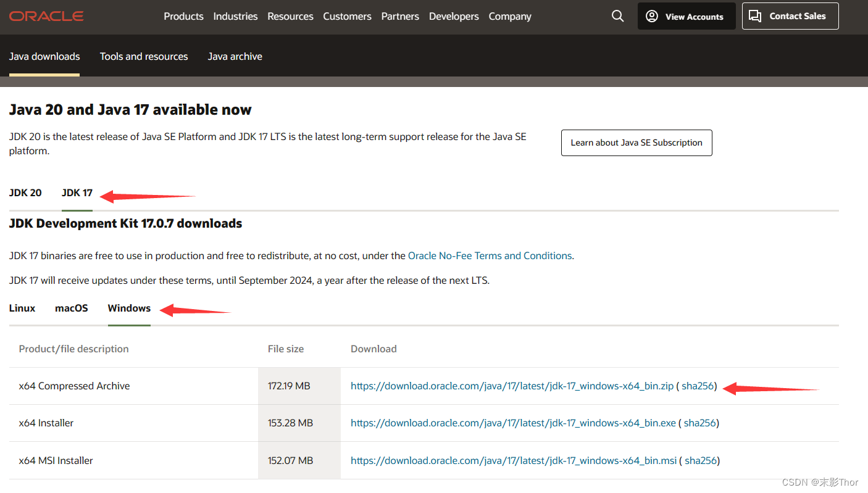This screenshot has height=493, width=868.
Task: Open sha256 link for zip archive
Action: click(698, 386)
